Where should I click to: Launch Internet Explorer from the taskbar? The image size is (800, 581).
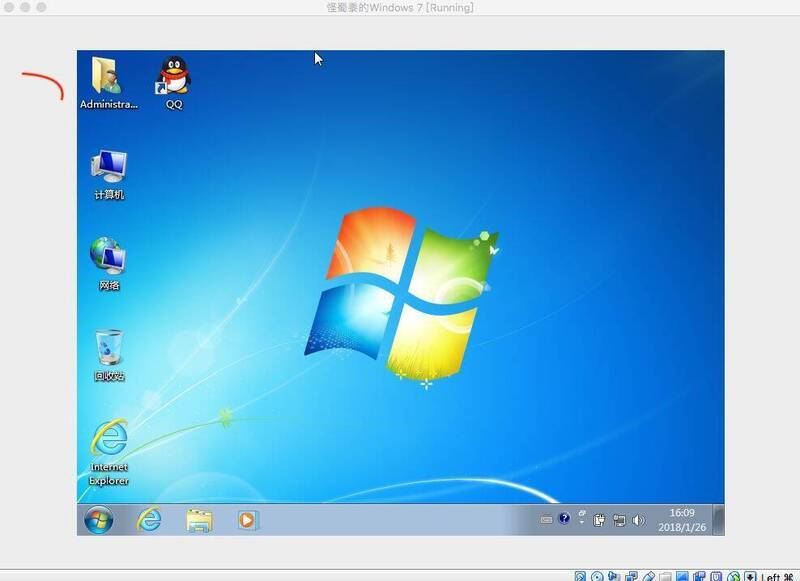150,520
